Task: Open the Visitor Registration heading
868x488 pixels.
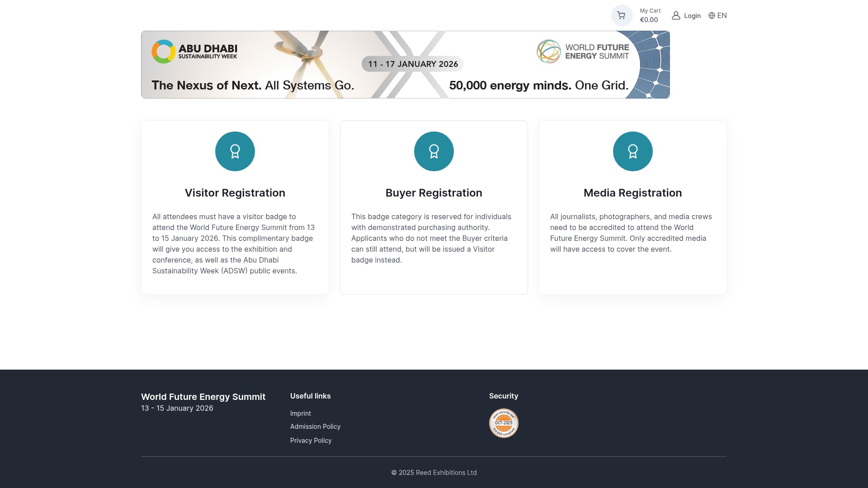Action: [235, 193]
